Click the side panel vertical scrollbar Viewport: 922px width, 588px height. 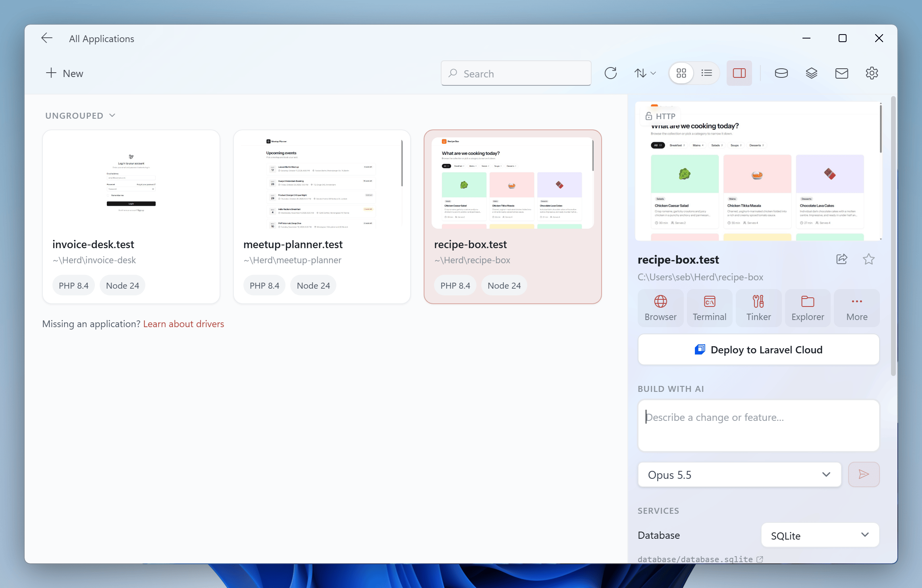893,236
